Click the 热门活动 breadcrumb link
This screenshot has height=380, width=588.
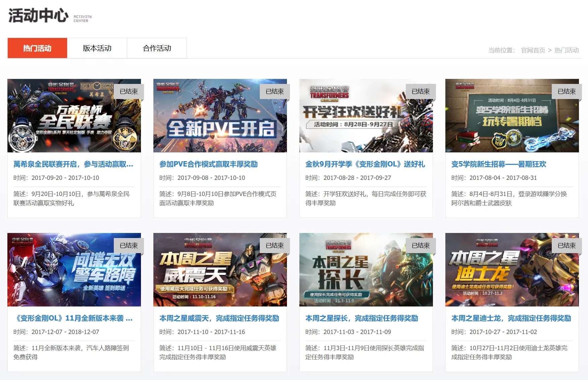(x=567, y=50)
